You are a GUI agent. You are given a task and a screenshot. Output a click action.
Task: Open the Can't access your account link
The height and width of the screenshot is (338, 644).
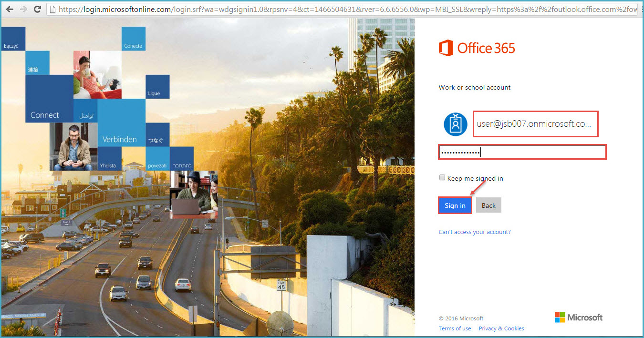(x=474, y=232)
